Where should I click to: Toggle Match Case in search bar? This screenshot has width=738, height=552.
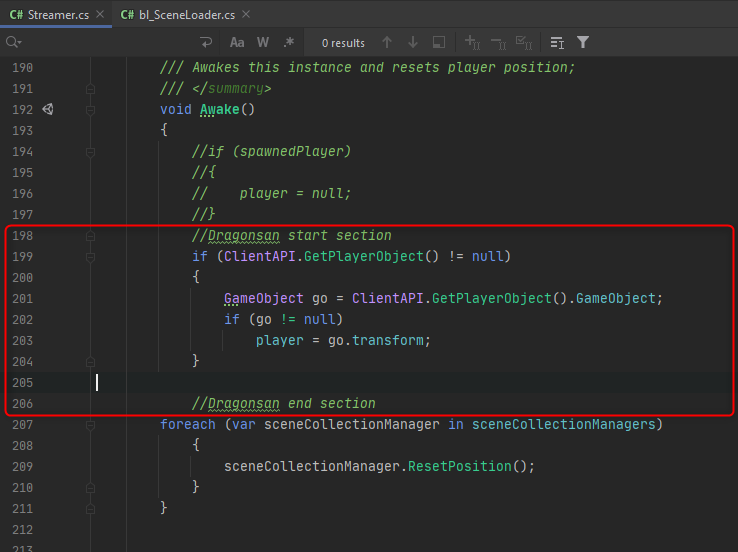(237, 43)
